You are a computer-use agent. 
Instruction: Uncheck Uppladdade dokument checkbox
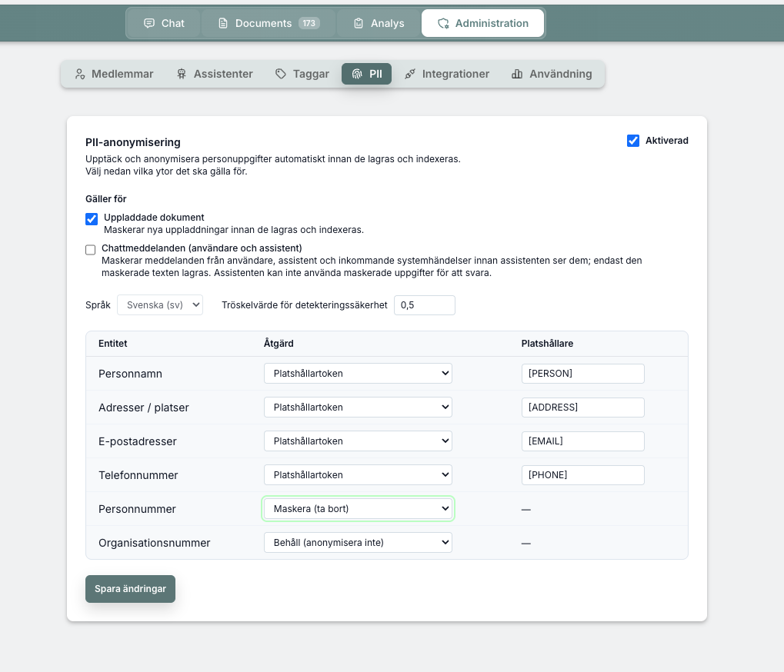(x=92, y=219)
